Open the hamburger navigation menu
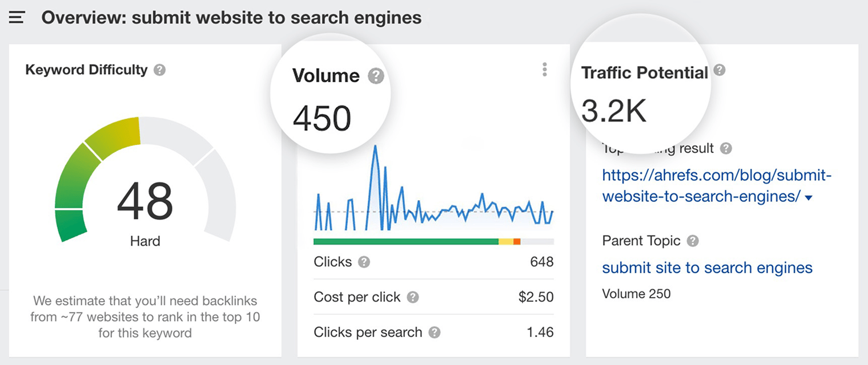Image resolution: width=868 pixels, height=365 pixels. (x=17, y=17)
